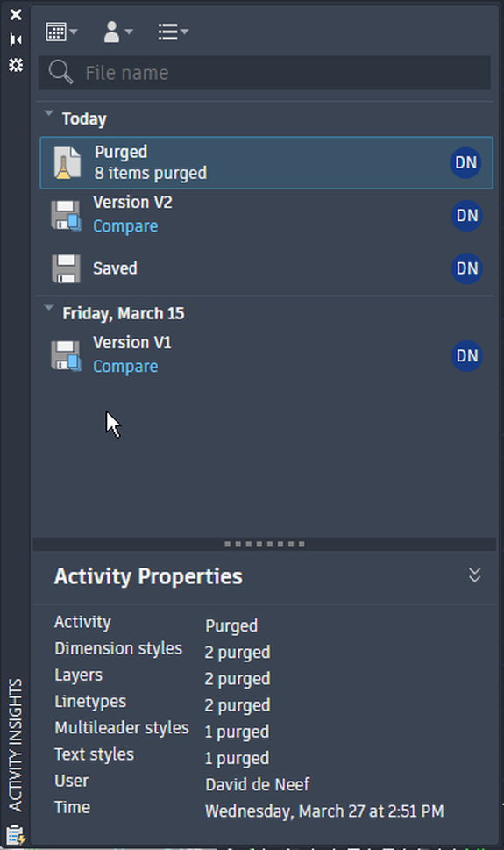Screen dimensions: 504x850
Task: Compare Version V2 with current drawing
Action: pos(125,226)
